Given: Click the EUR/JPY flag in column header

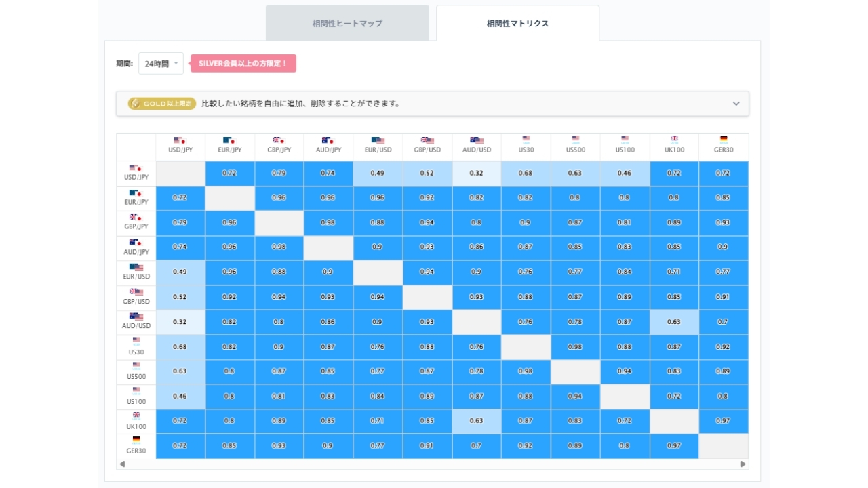Looking at the screenshot, I should [x=230, y=140].
